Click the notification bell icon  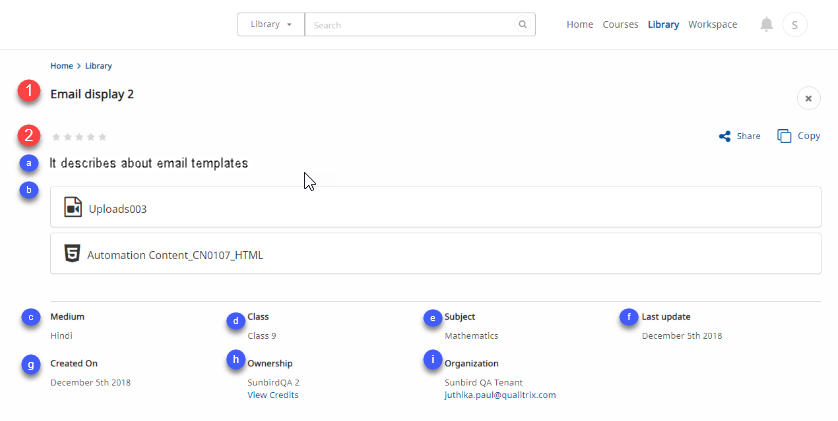pyautogui.click(x=766, y=25)
